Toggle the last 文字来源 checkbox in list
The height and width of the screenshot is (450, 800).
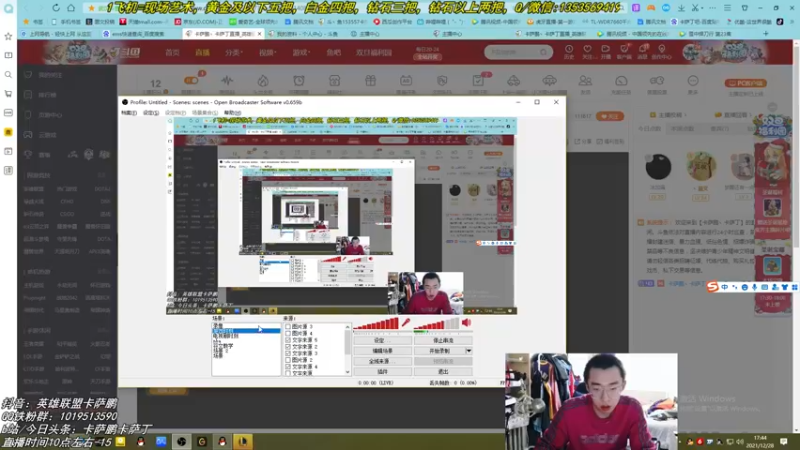click(x=288, y=373)
